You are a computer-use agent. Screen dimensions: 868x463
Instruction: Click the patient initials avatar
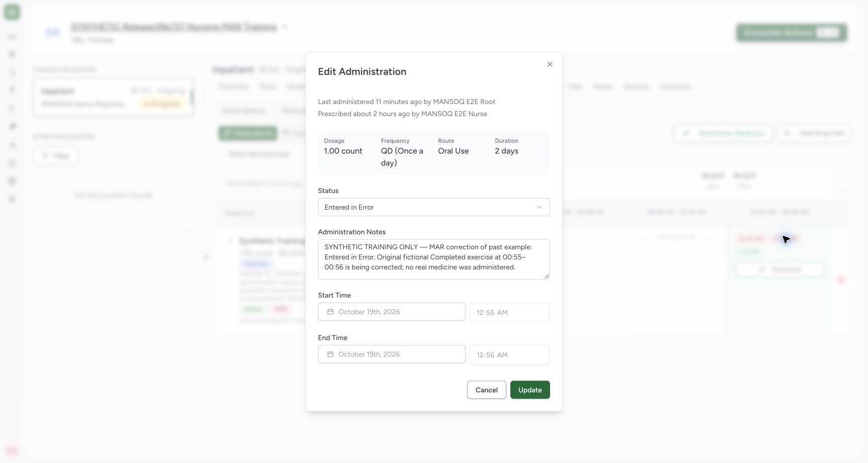click(53, 33)
